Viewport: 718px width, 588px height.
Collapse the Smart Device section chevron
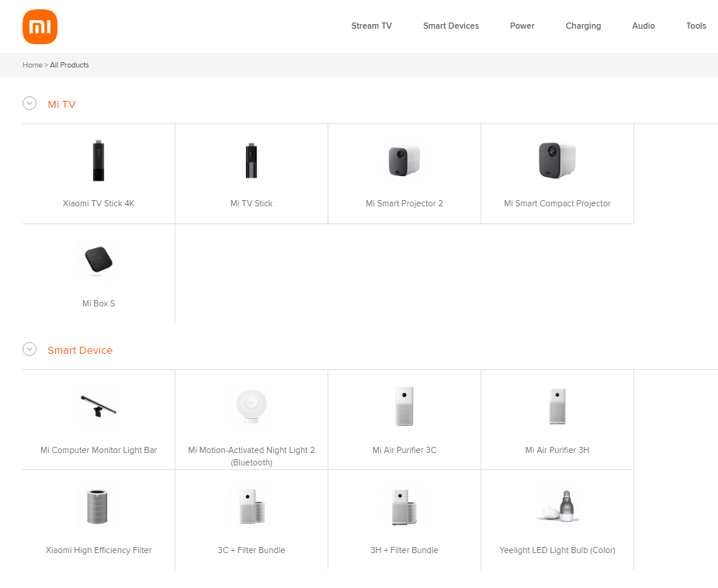[29, 349]
